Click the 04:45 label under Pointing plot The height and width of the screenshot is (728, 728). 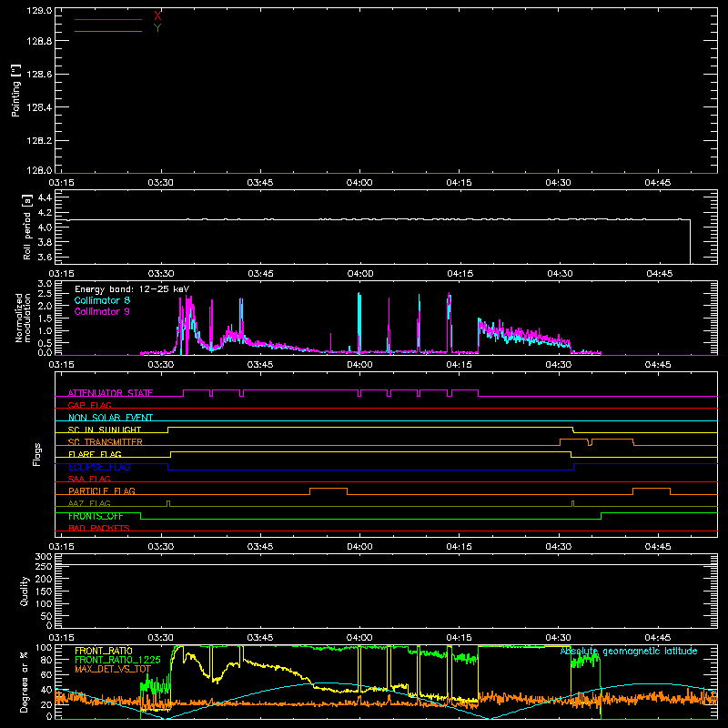657,183
